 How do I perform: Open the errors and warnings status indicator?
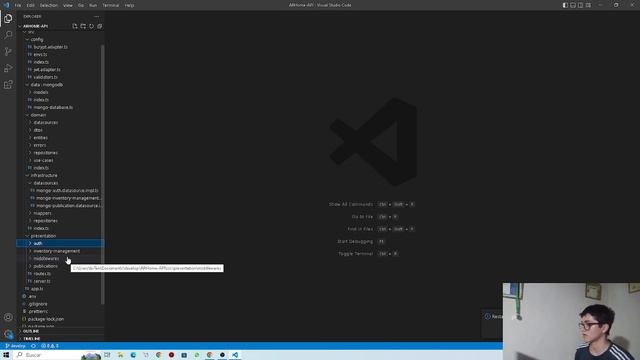[50, 346]
